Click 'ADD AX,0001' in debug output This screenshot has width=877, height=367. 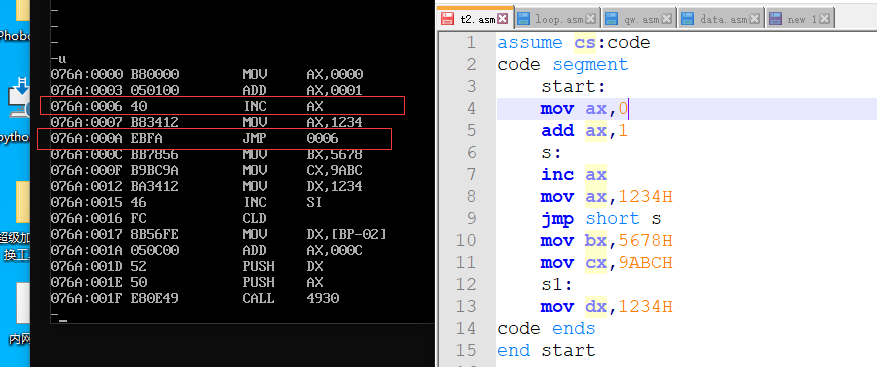pos(303,90)
